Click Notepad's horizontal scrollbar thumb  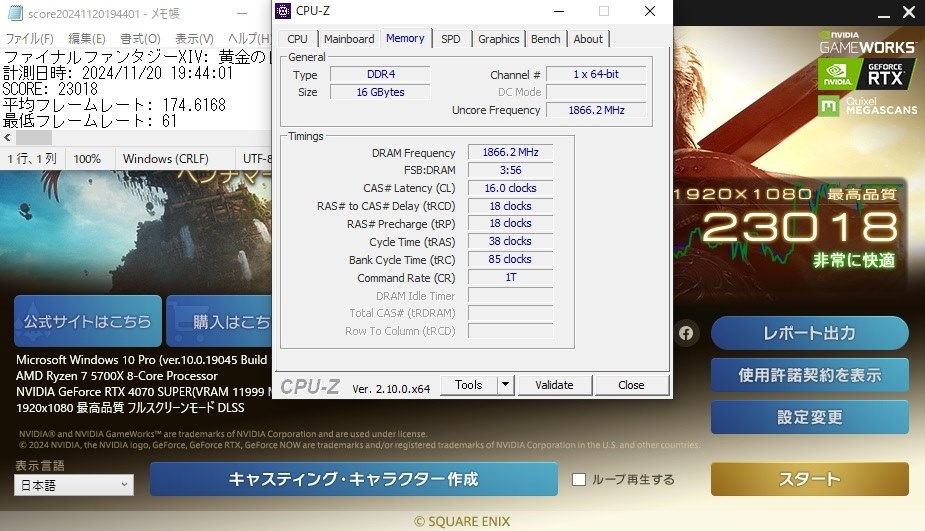pyautogui.click(x=34, y=137)
